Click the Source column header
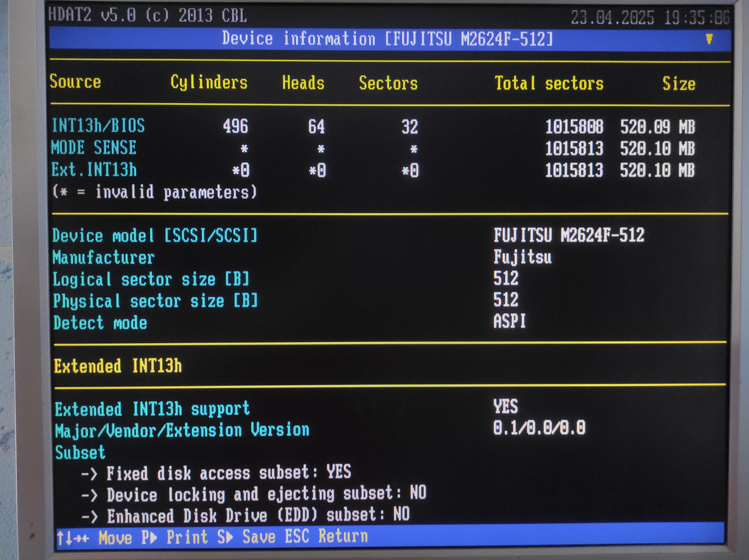Image resolution: width=749 pixels, height=560 pixels. point(75,82)
